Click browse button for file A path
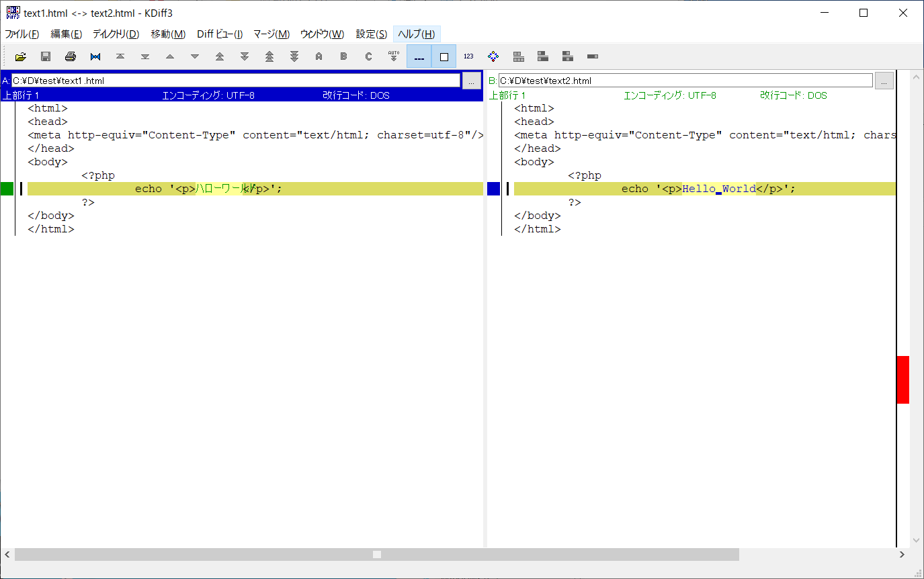The width and height of the screenshot is (924, 579). [471, 81]
